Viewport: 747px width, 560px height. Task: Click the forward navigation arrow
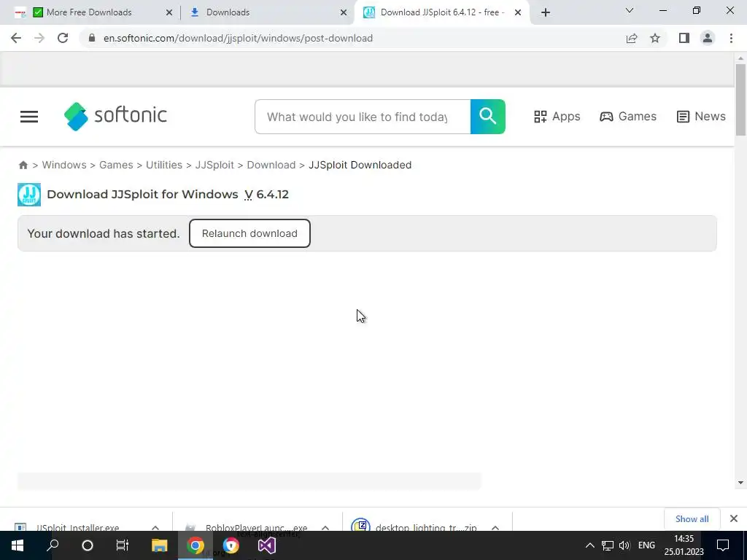pos(39,38)
